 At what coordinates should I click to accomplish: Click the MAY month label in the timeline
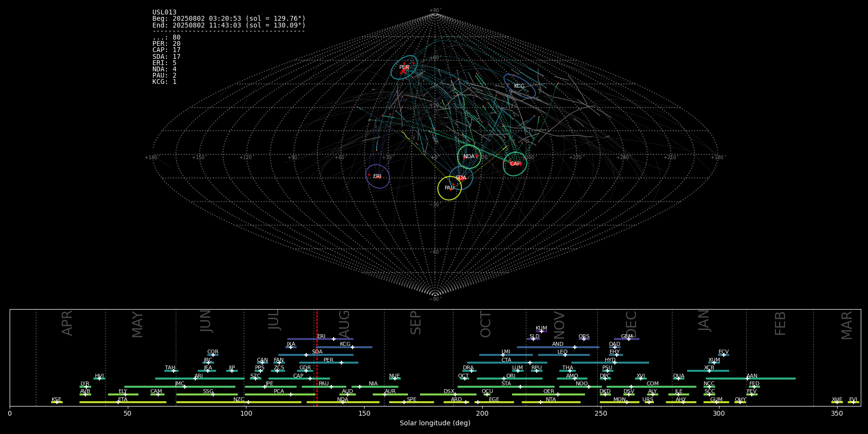[x=137, y=325]
